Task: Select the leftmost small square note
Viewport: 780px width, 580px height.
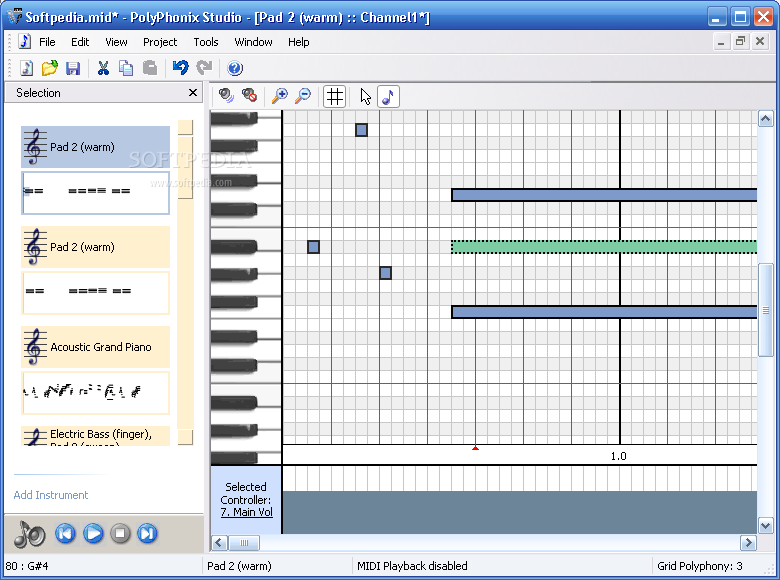Action: click(x=313, y=247)
